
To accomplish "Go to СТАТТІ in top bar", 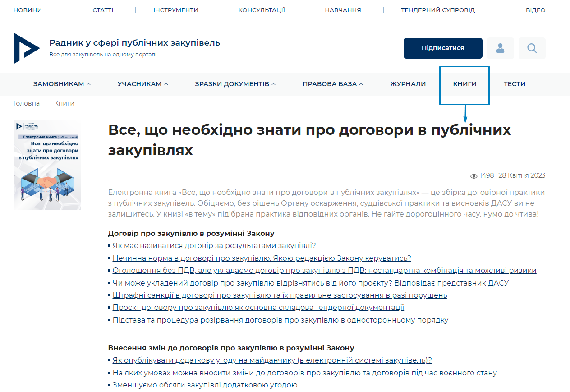I will [x=103, y=10].
